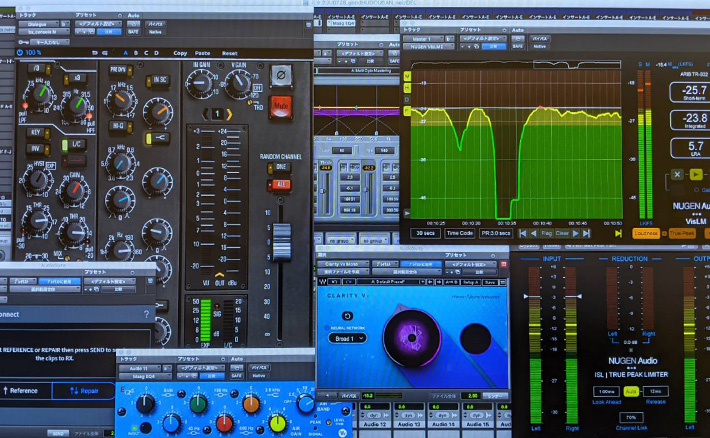The image size is (710, 438).
Task: Click the Loudness button in VisLM
Action: coord(647,233)
